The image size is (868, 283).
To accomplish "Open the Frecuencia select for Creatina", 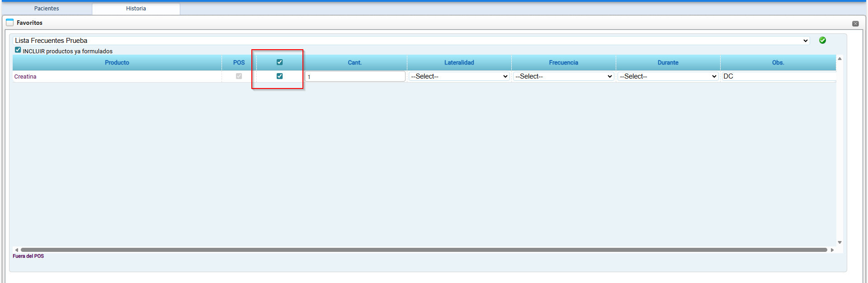I will pos(563,76).
